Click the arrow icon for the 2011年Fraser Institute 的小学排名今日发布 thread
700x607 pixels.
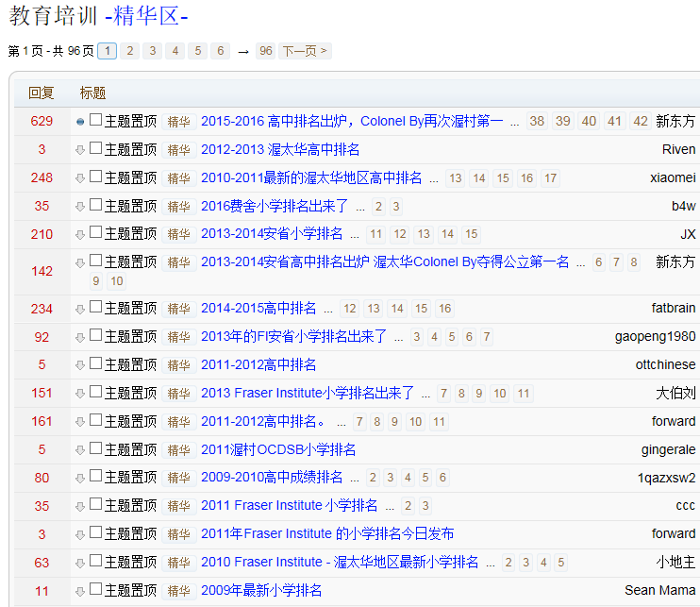pyautogui.click(x=80, y=535)
